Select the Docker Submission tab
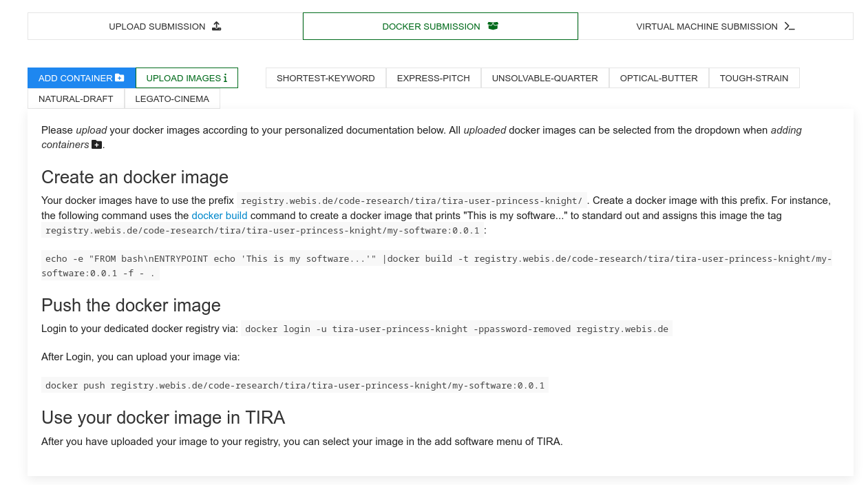Screen dimensions: 868x485 tap(441, 26)
